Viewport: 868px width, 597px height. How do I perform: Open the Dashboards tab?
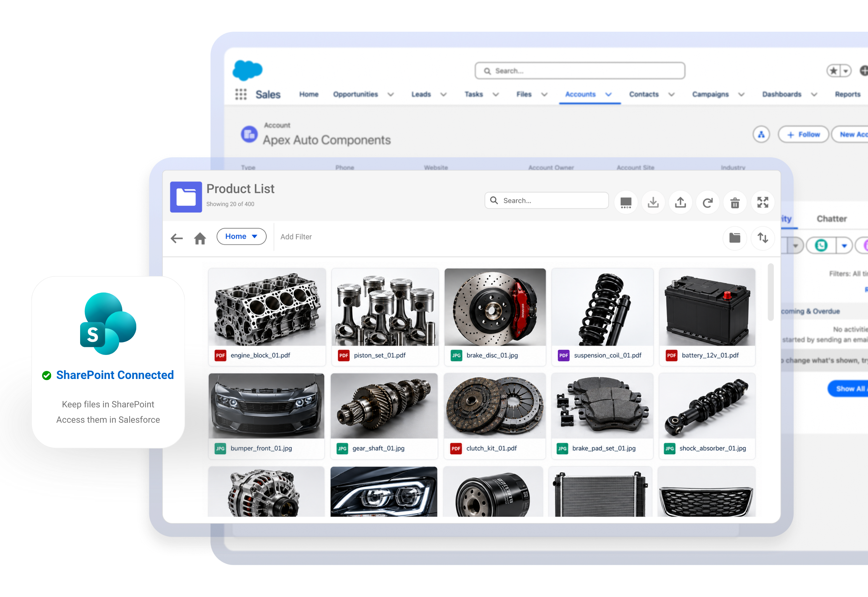tap(782, 94)
